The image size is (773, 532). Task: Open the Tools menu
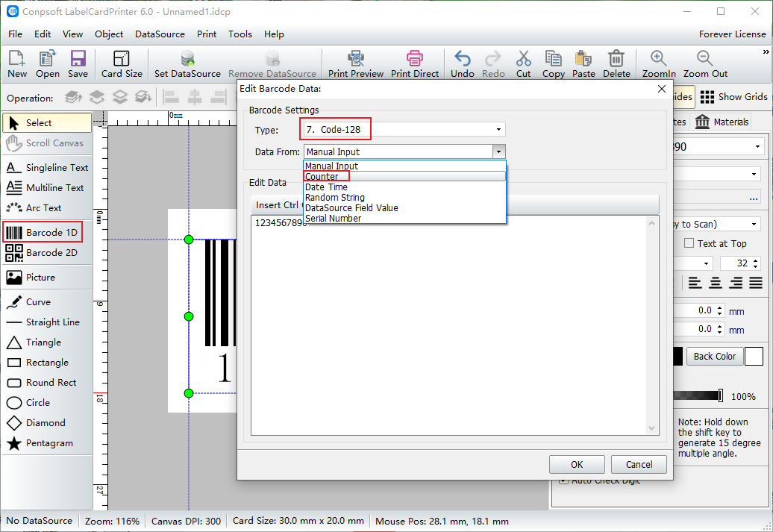(240, 34)
